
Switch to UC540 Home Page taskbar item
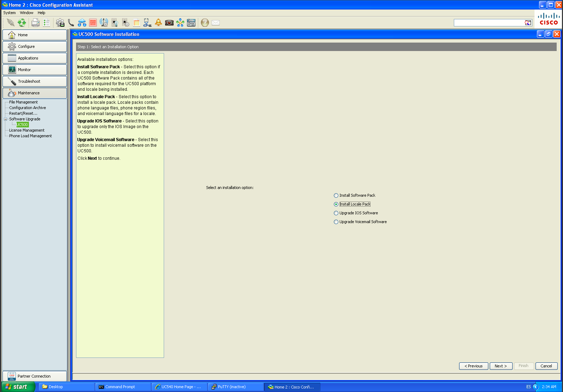pos(179,387)
